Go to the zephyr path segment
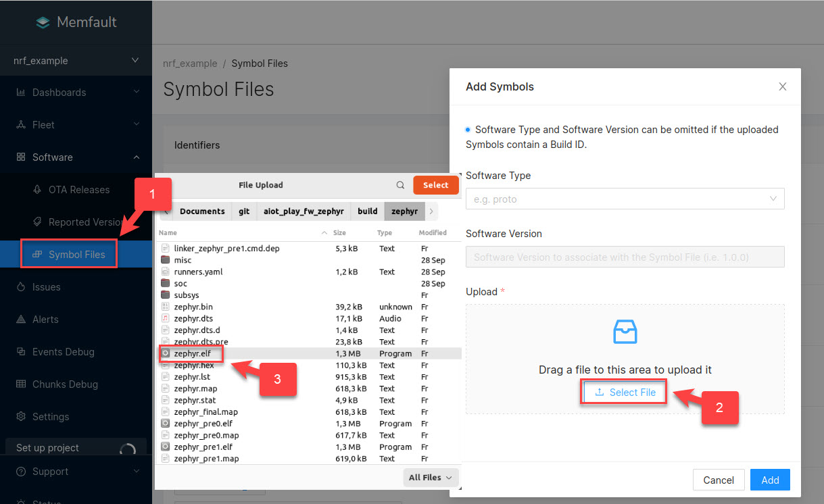824x504 pixels. (404, 211)
